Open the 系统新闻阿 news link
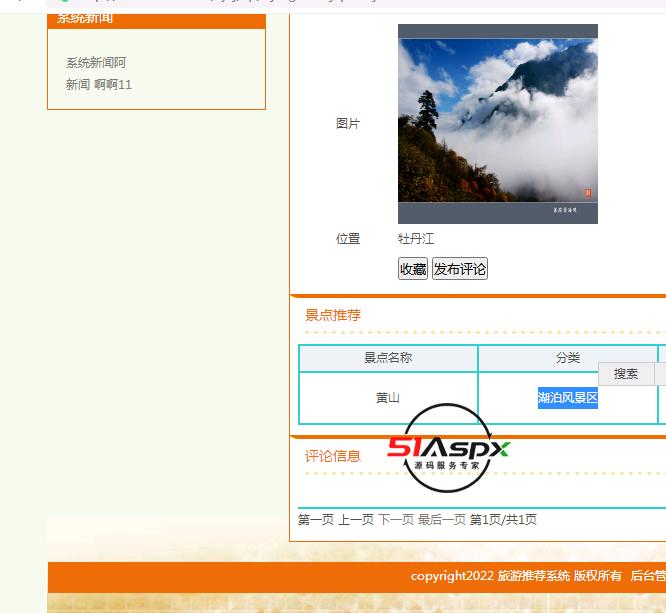This screenshot has height=613, width=666. pos(96,63)
